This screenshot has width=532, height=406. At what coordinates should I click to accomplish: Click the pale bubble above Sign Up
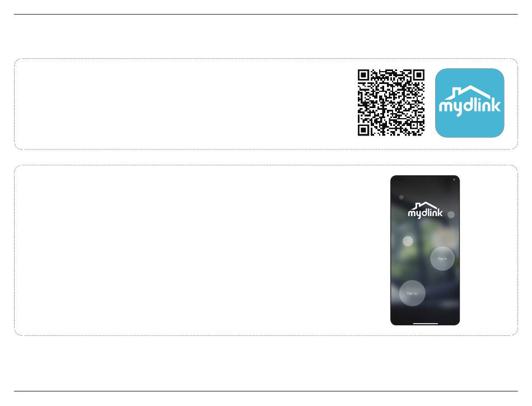pyautogui.click(x=408, y=241)
